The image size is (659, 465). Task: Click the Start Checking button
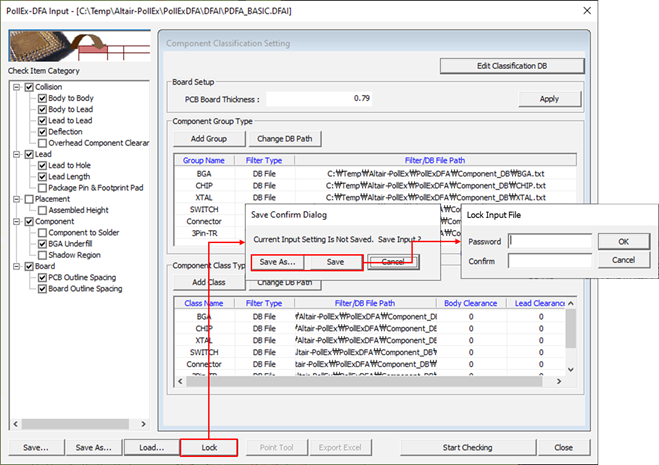[480, 447]
